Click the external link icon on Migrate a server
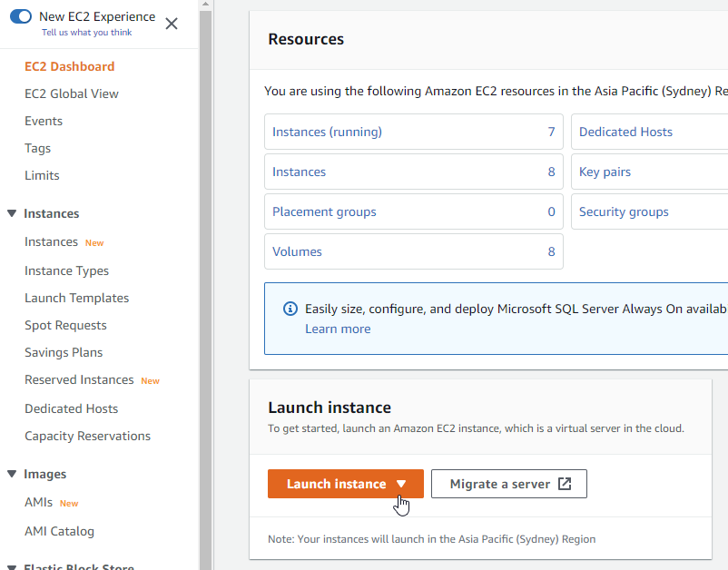The height and width of the screenshot is (570, 728). tap(565, 484)
